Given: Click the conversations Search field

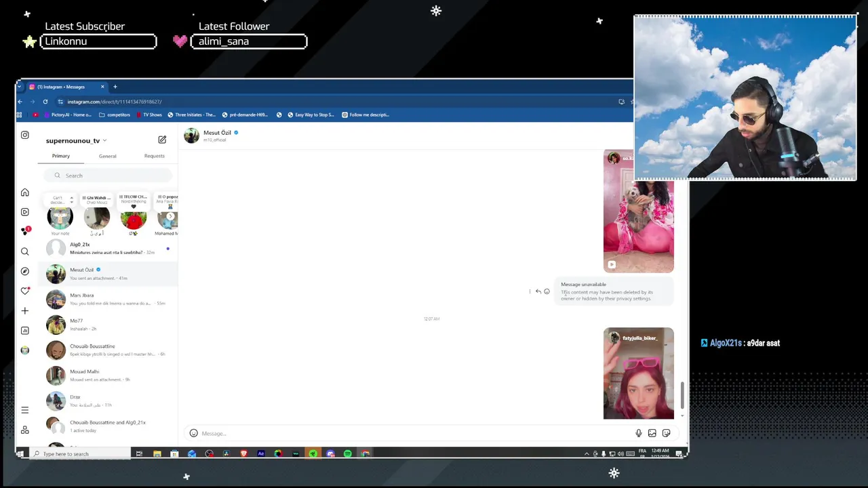Looking at the screenshot, I should pos(108,176).
